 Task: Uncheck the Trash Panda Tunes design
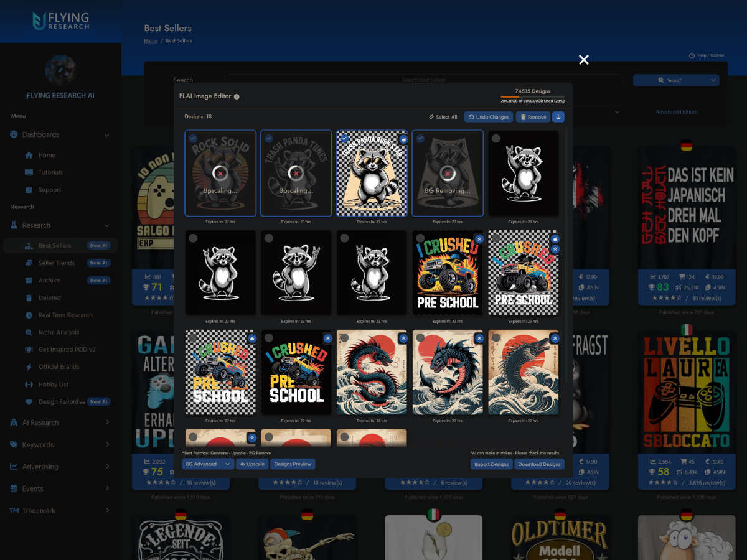tap(268, 138)
